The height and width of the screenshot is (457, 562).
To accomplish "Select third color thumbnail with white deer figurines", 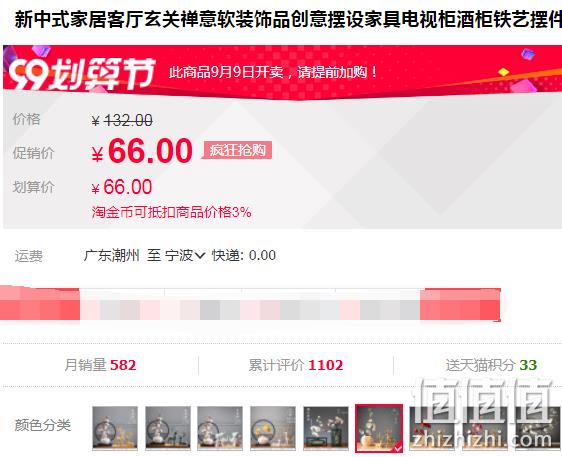I will (x=220, y=428).
